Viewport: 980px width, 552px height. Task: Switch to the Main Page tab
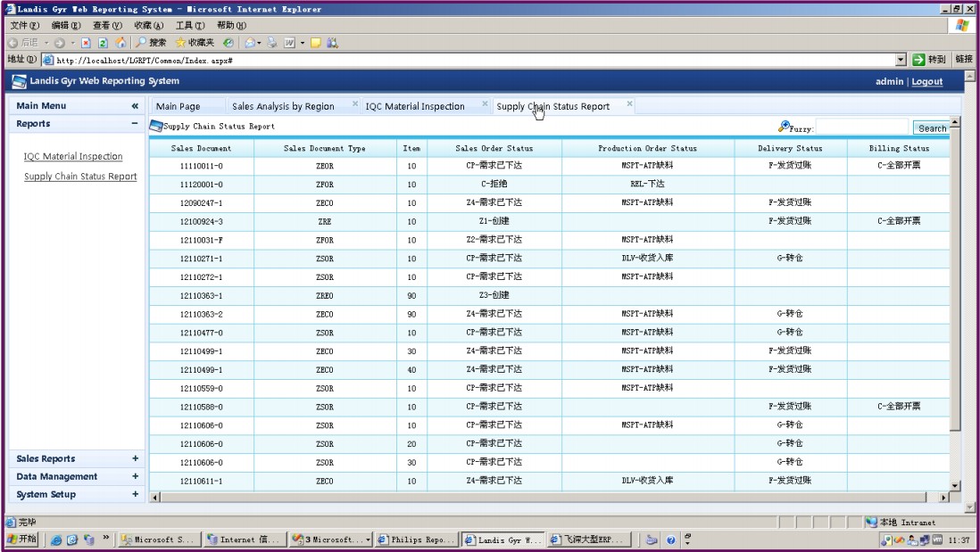coord(179,106)
